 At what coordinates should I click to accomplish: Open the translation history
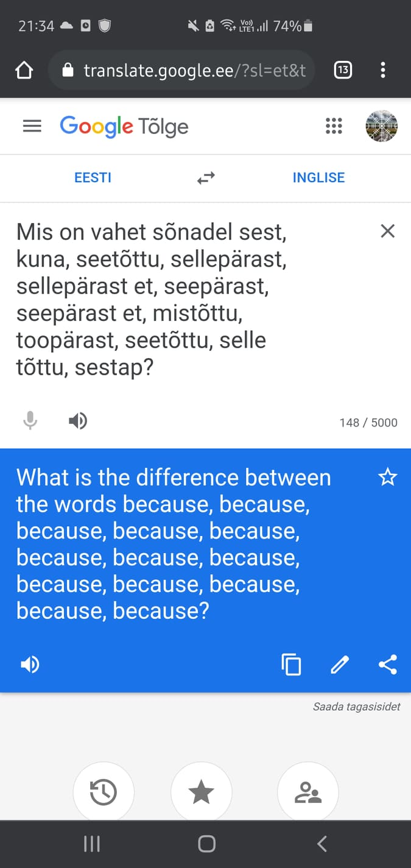104,792
